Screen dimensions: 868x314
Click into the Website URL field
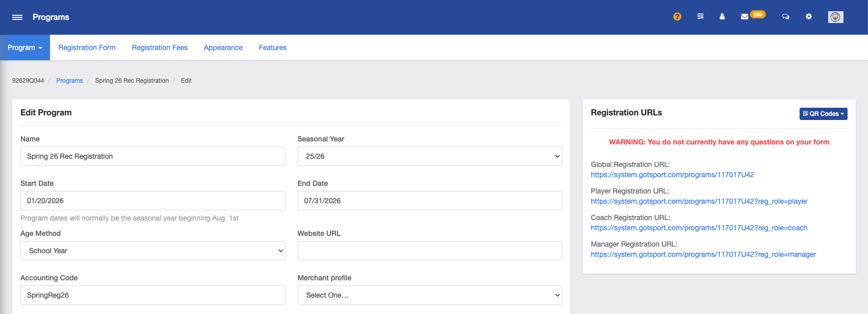coord(429,251)
